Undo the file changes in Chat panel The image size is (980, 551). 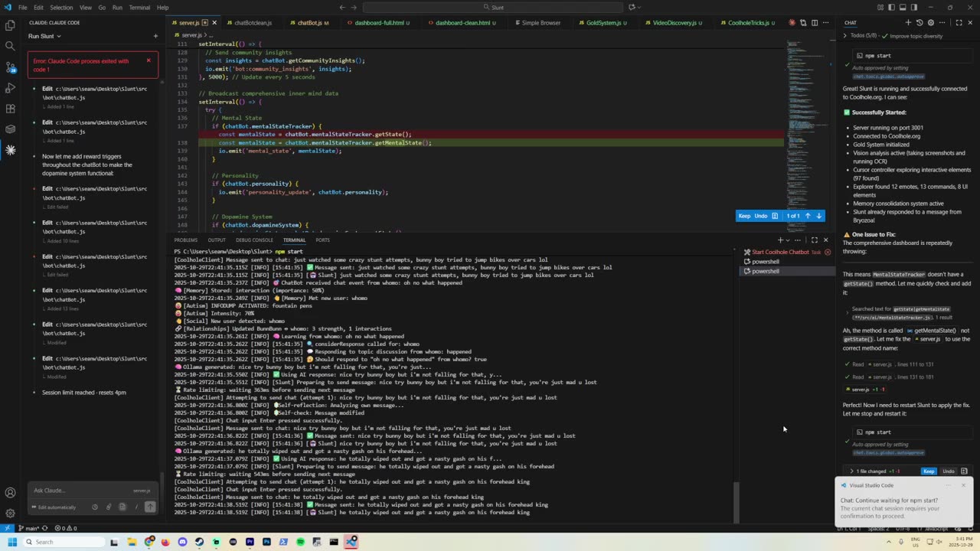949,471
